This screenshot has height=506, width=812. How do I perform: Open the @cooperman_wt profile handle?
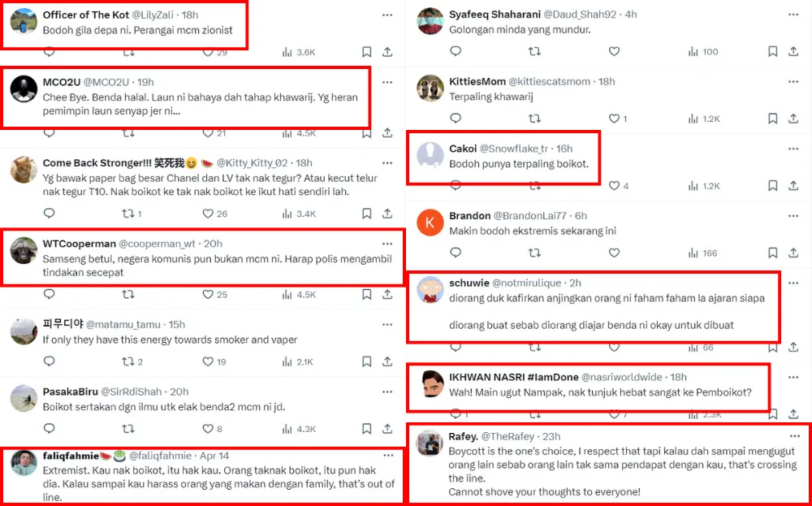point(159,244)
